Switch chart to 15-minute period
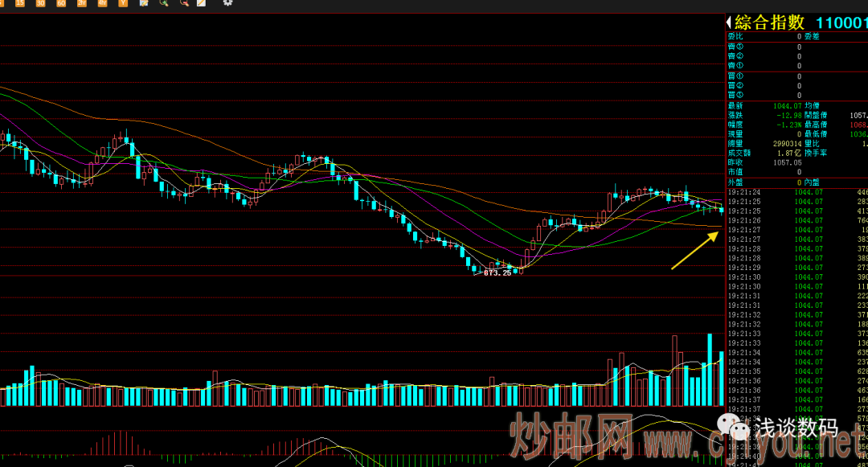The width and height of the screenshot is (868, 467). pyautogui.click(x=19, y=3)
